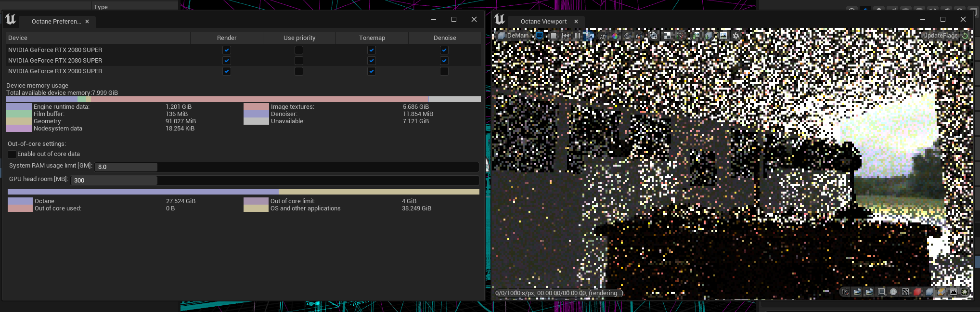
Task: Stop the Octane render
Action: click(554, 35)
